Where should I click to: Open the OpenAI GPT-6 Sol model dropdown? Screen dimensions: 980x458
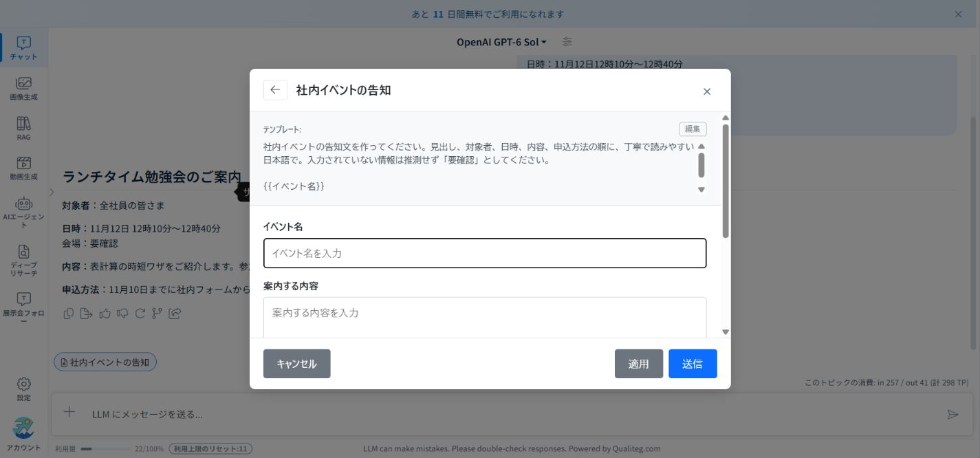coord(501,42)
